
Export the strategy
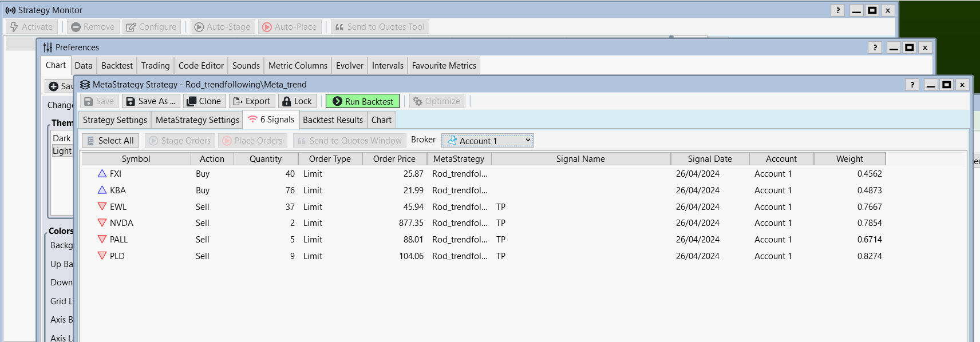click(252, 101)
